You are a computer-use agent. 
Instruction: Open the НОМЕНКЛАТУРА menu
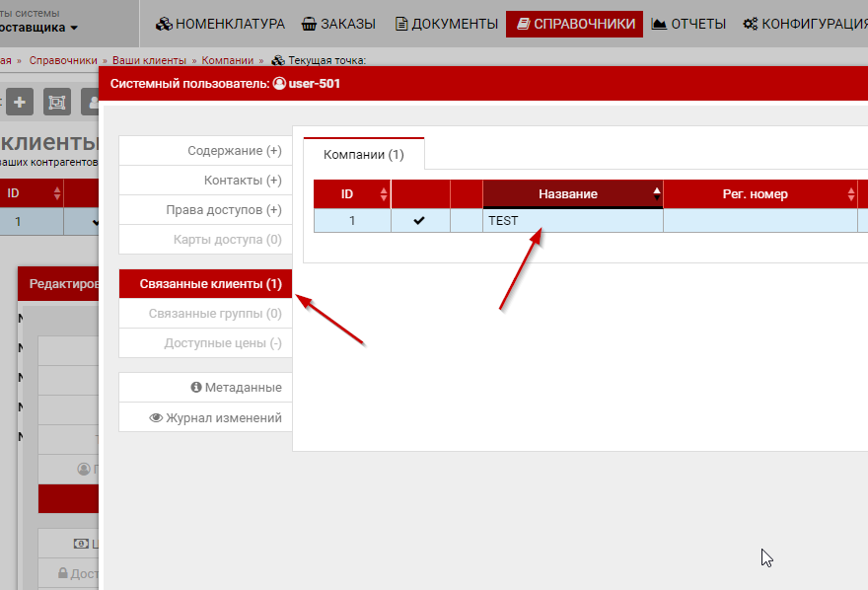[220, 24]
